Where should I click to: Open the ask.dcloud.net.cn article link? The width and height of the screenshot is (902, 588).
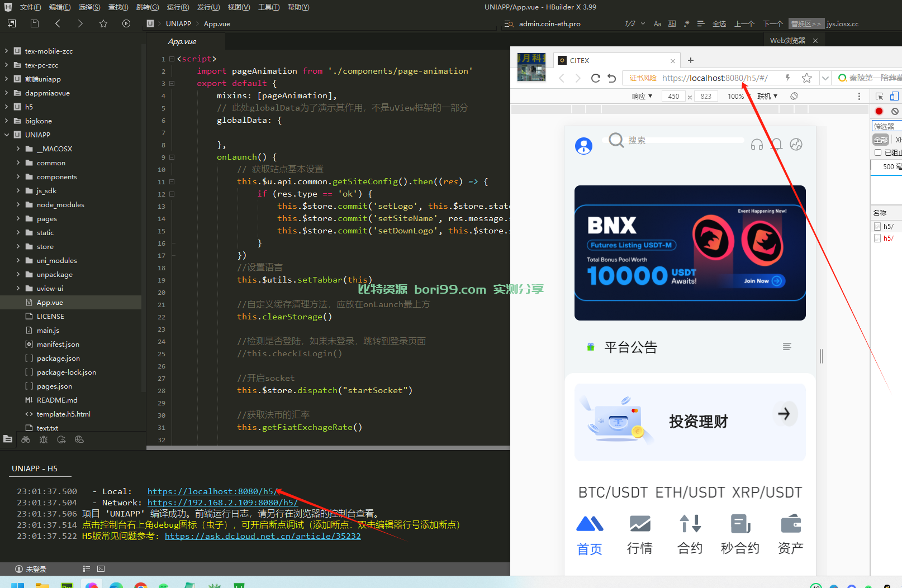pos(263,536)
